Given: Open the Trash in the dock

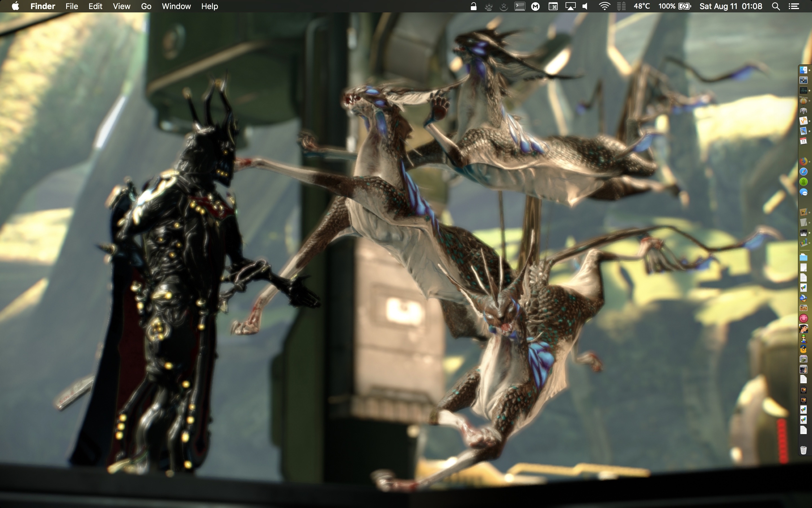Looking at the screenshot, I should coord(803,450).
